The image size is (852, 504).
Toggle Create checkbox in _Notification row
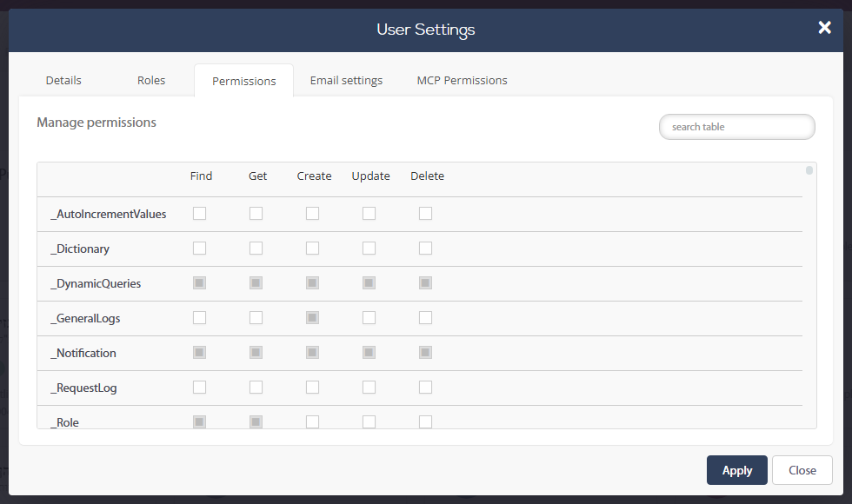[x=312, y=353]
